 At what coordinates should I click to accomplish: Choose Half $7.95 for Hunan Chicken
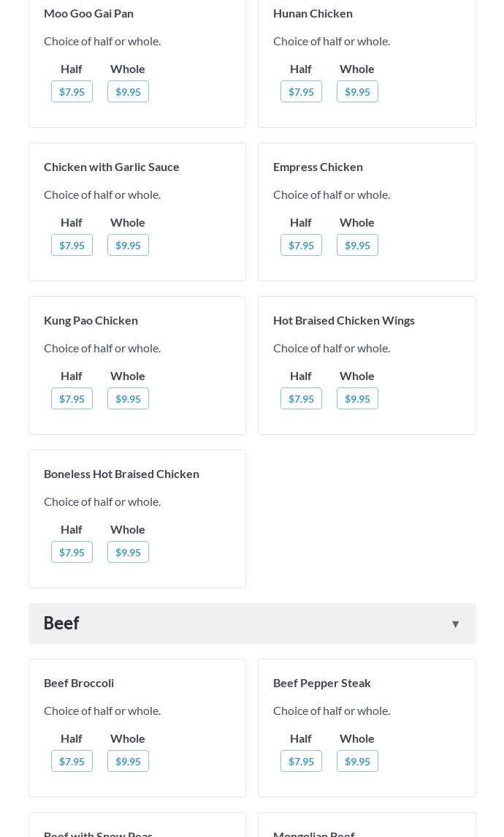point(301,91)
